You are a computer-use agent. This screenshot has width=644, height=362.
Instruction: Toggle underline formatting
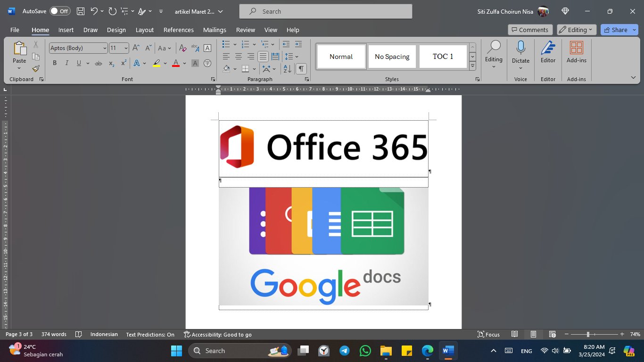click(x=78, y=63)
